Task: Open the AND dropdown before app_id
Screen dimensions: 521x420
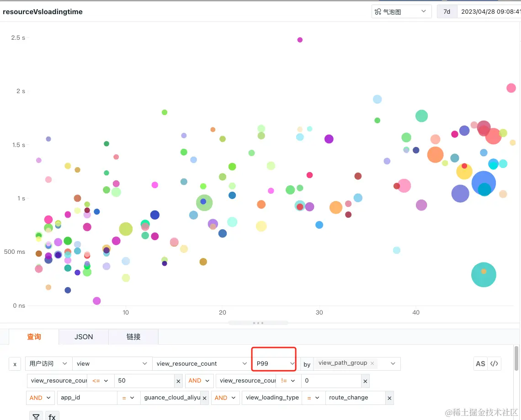Action: click(40, 398)
